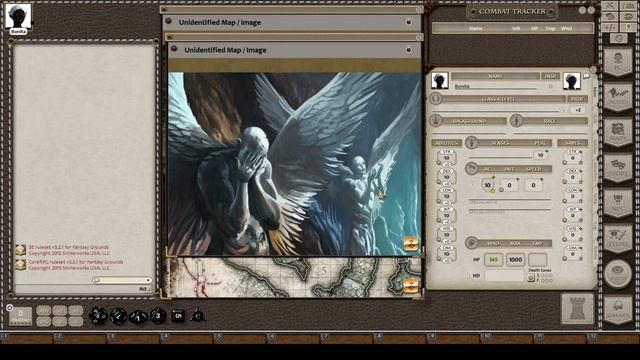Click the armor class value 10
The width and height of the screenshot is (640, 360).
coord(488,185)
